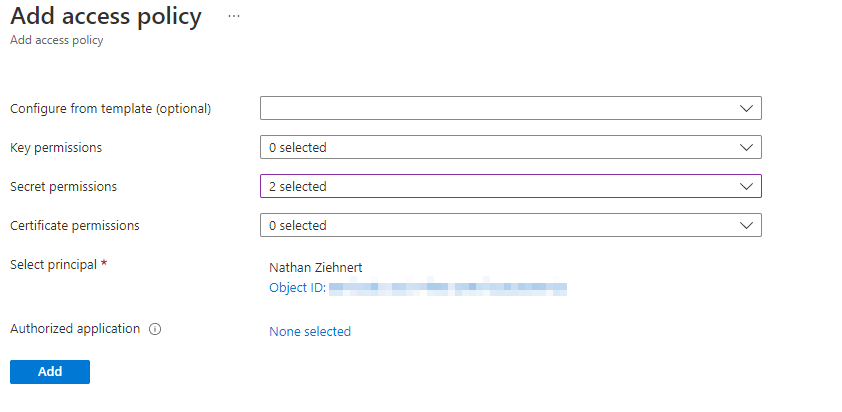Click the 'Add access policy' subtitle breadcrumb

[56, 40]
